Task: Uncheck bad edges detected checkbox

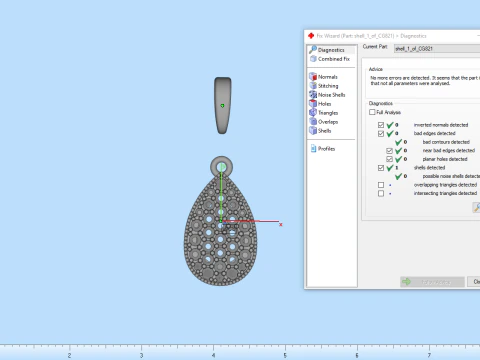Action: tap(381, 134)
